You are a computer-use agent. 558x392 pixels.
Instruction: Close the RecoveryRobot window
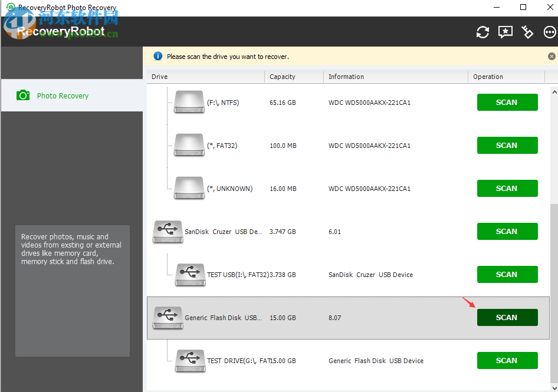(550, 7)
